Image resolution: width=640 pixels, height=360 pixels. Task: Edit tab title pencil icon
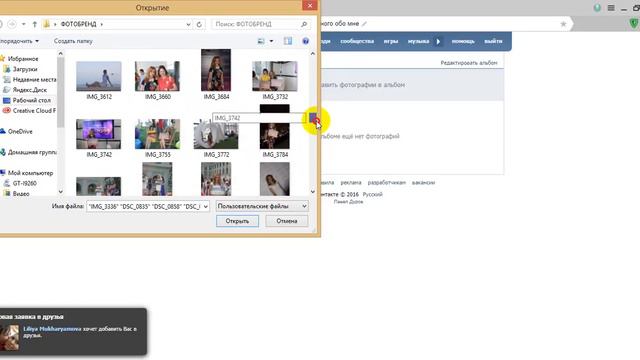pos(364,24)
